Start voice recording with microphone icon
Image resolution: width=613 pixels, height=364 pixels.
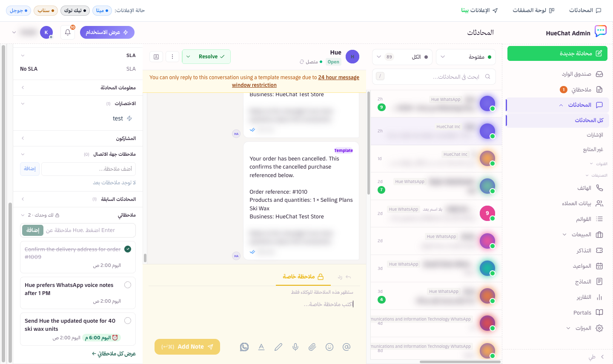(x=295, y=347)
